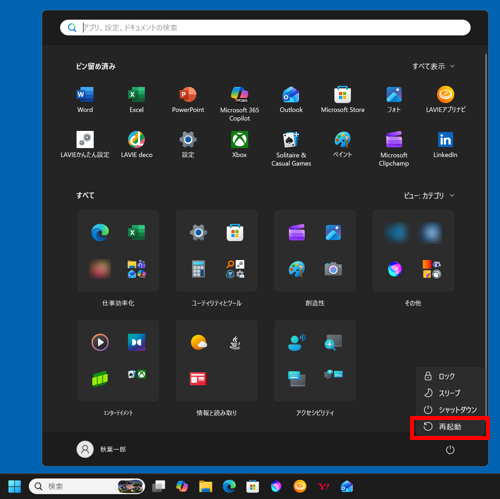
Task: Open PowerPoint from pinned apps
Action: tap(188, 99)
